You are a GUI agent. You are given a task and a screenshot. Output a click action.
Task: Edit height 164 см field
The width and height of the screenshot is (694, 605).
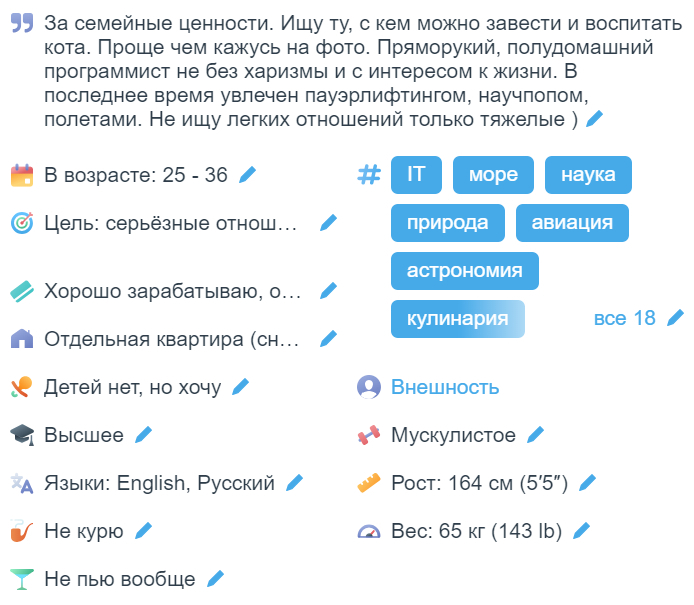[588, 483]
